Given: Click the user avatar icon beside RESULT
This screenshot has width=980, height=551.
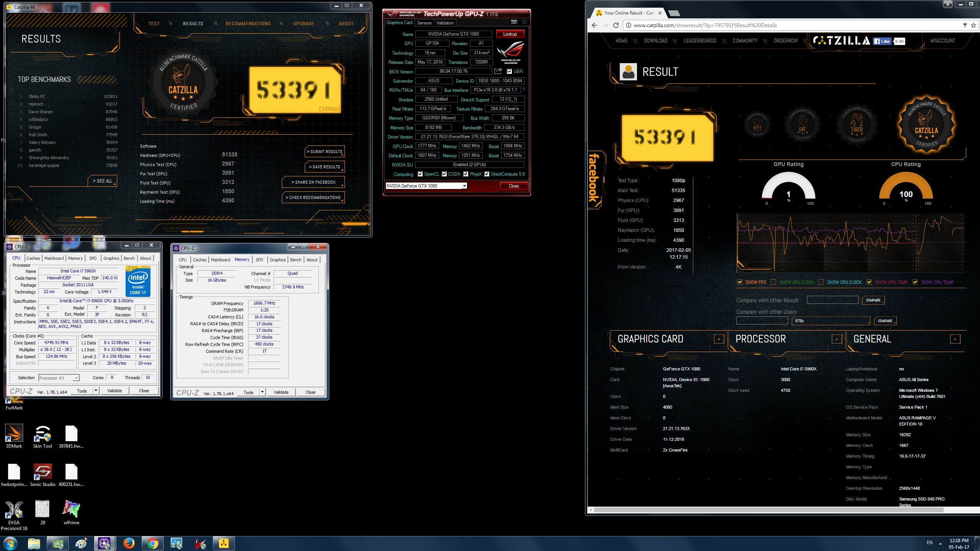Looking at the screenshot, I should 628,72.
